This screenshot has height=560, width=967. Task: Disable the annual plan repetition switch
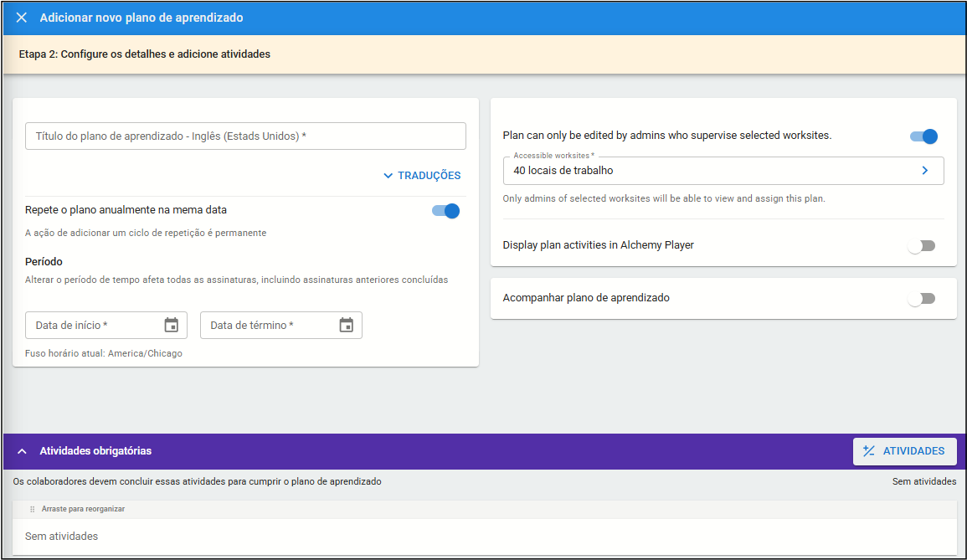pyautogui.click(x=446, y=211)
